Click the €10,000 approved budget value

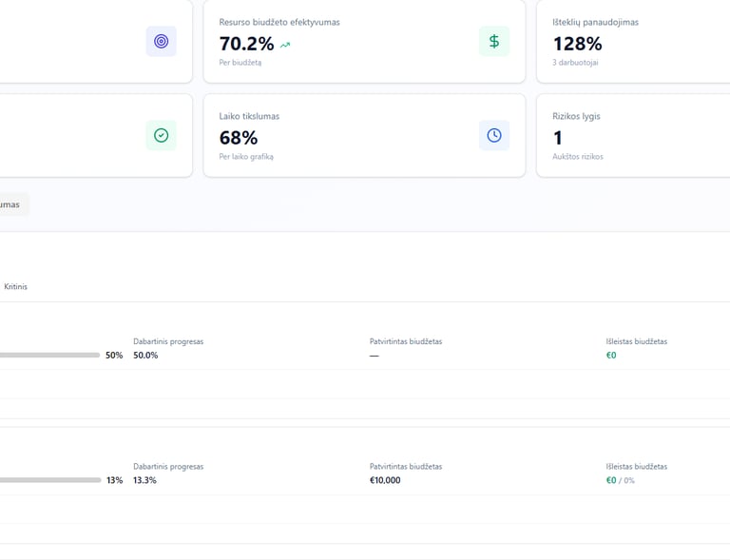pos(385,480)
